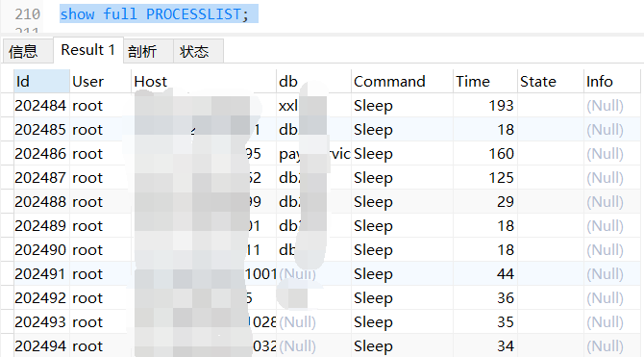Click the Sleep command in row 202488
This screenshot has height=357, width=644.
[373, 201]
